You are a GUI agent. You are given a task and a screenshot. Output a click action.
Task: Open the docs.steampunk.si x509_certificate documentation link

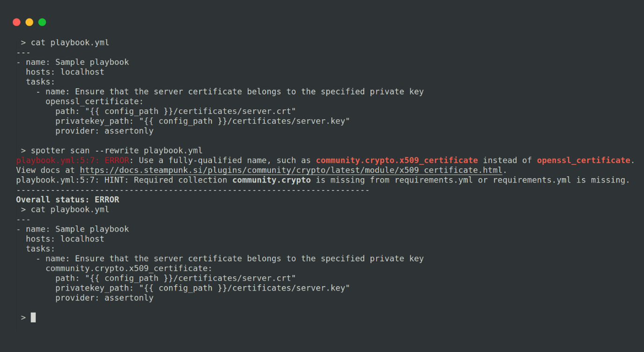point(291,170)
